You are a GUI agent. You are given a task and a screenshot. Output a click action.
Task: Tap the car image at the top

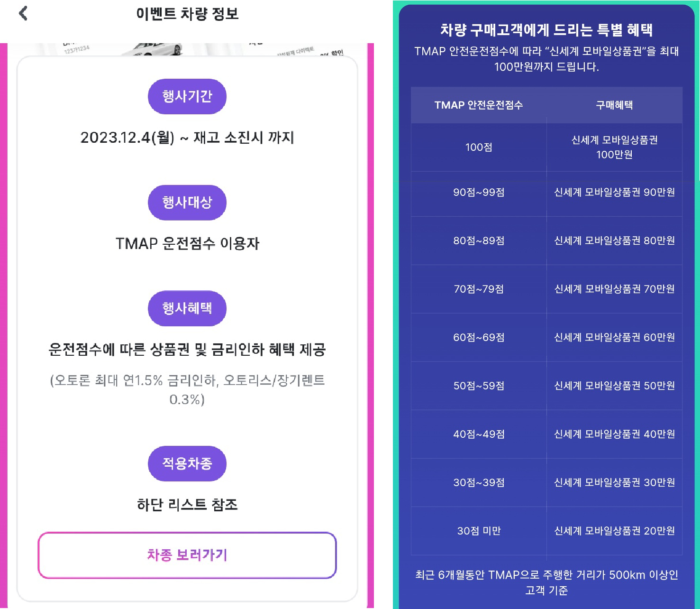tap(187, 45)
